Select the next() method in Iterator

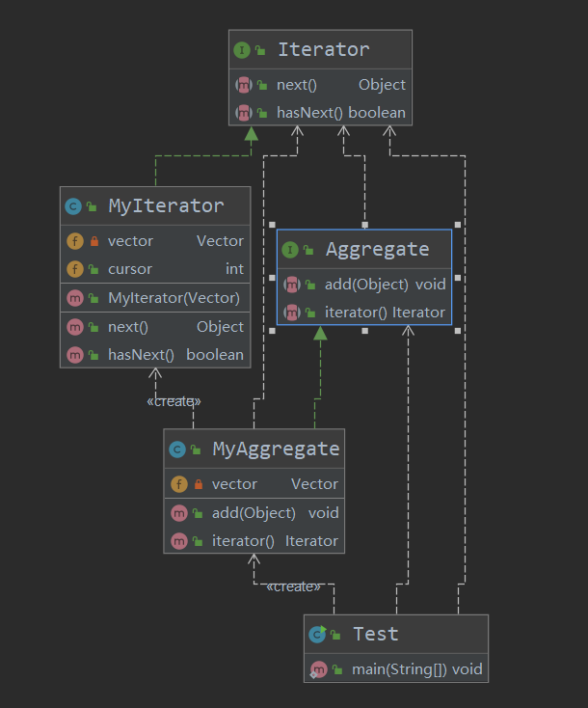coord(297,85)
